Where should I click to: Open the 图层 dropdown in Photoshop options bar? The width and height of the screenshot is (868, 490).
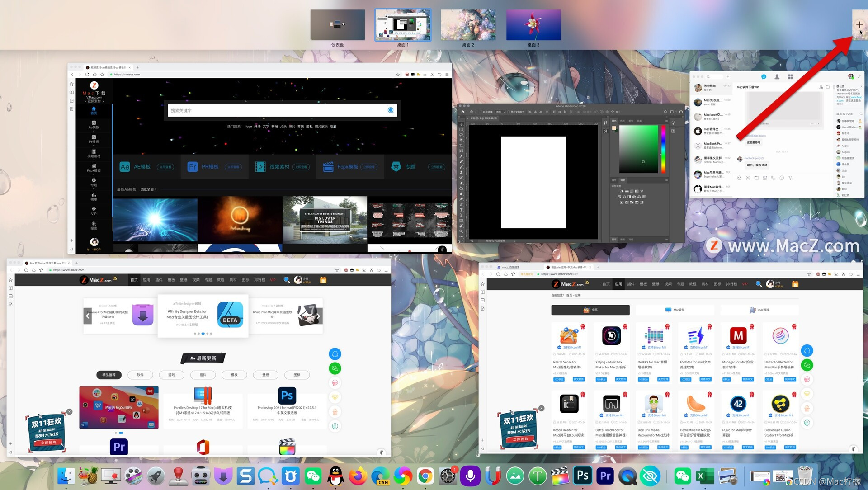coord(500,112)
